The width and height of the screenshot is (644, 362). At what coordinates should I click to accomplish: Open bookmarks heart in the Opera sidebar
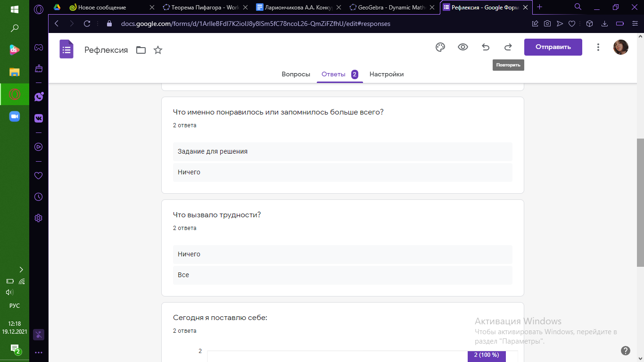pyautogui.click(x=39, y=175)
